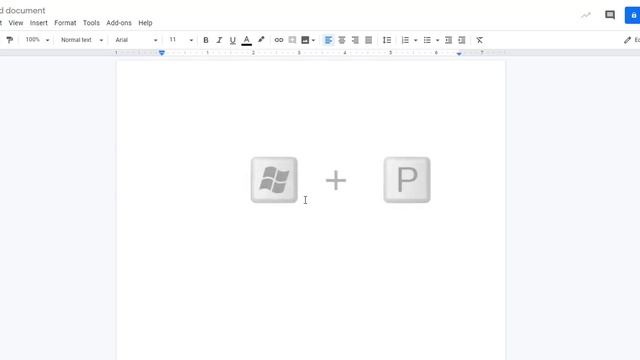Screen dimensions: 640x360
Task: Open the Normal text style dropdown
Action: 82,40
